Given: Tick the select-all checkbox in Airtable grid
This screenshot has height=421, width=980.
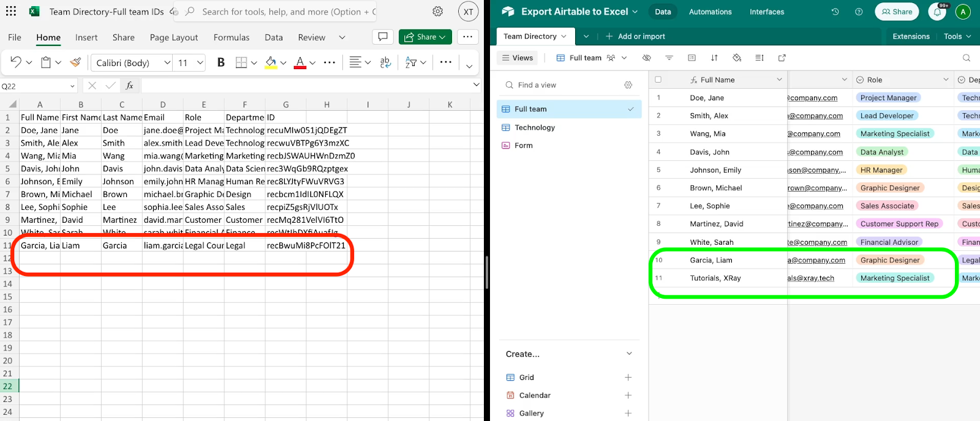Looking at the screenshot, I should [658, 80].
